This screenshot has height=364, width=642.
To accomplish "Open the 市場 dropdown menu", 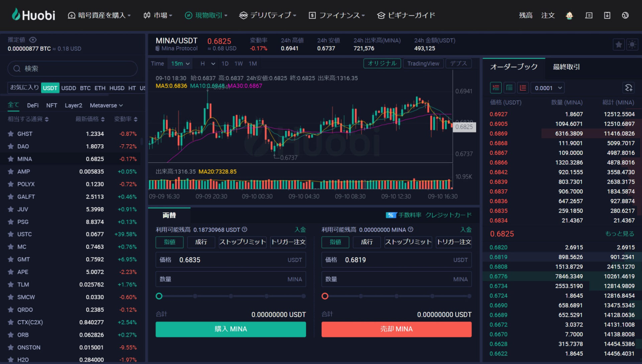I will [x=158, y=15].
